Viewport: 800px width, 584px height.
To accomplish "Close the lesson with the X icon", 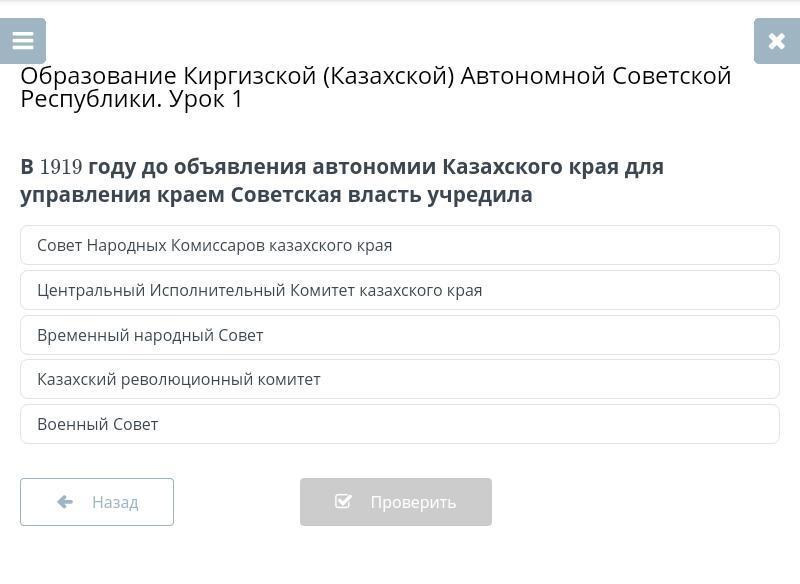I will (777, 41).
